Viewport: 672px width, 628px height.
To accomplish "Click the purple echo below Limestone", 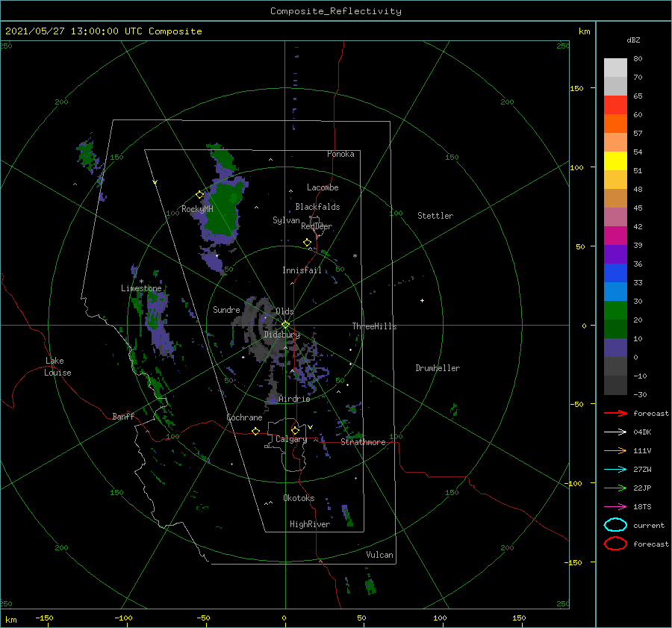I will pyautogui.click(x=158, y=322).
